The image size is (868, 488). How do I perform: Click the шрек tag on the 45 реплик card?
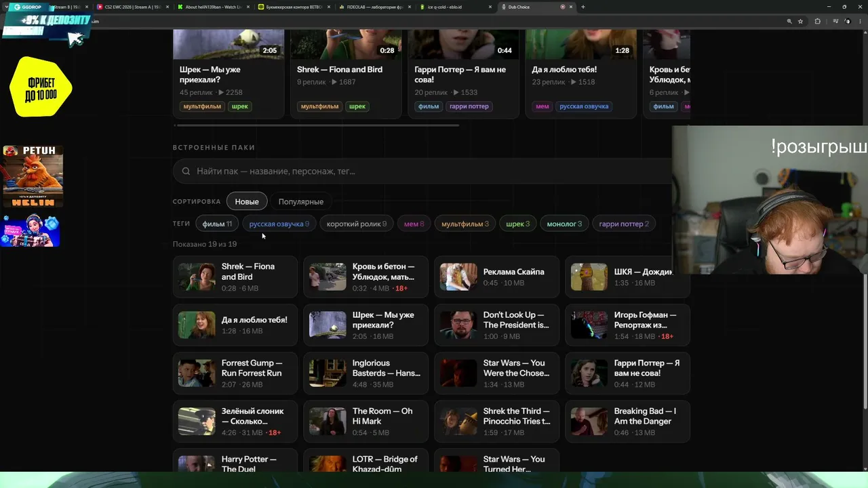pos(240,106)
